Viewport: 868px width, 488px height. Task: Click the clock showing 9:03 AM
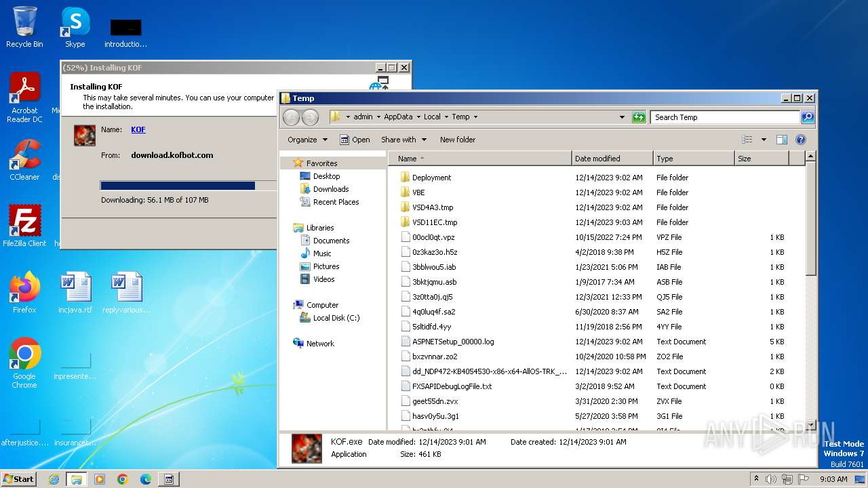pos(833,479)
